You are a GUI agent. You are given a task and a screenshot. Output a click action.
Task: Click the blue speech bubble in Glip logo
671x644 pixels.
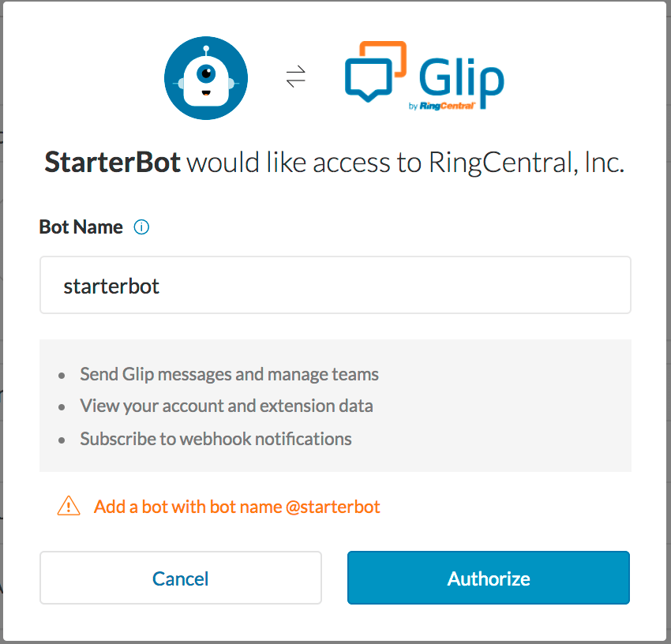click(x=367, y=79)
